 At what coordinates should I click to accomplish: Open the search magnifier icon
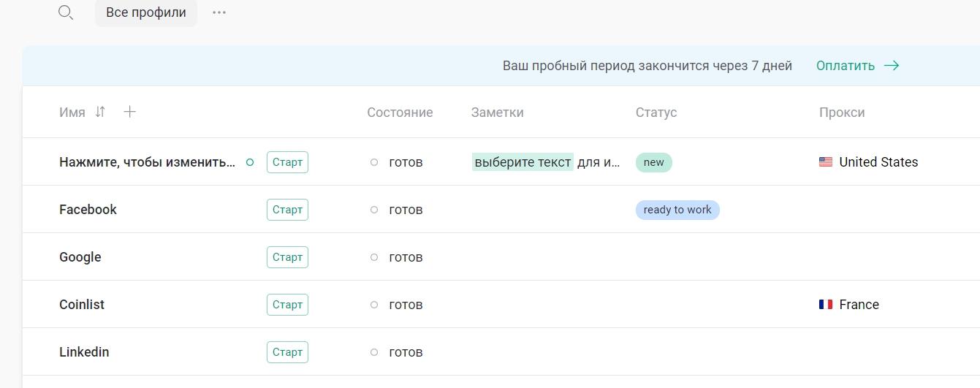pos(66,12)
